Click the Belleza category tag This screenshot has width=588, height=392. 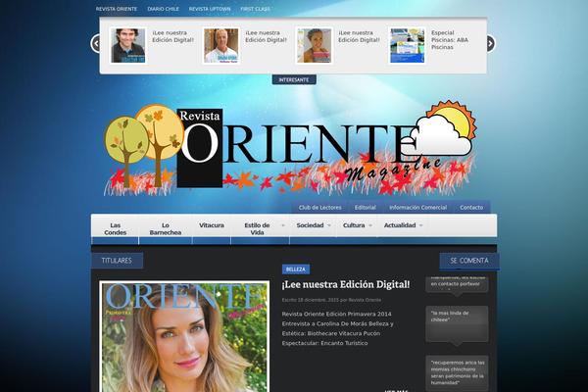point(296,269)
